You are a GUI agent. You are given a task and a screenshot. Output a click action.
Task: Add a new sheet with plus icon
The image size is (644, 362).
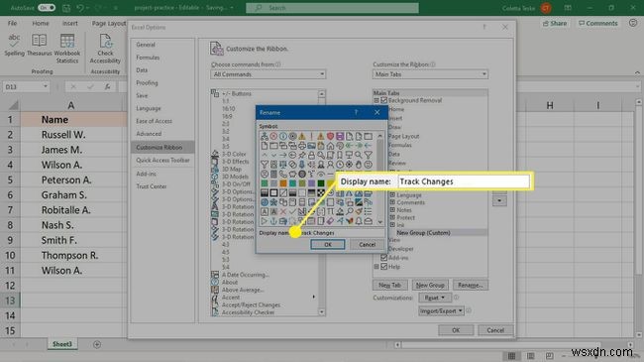point(97,344)
